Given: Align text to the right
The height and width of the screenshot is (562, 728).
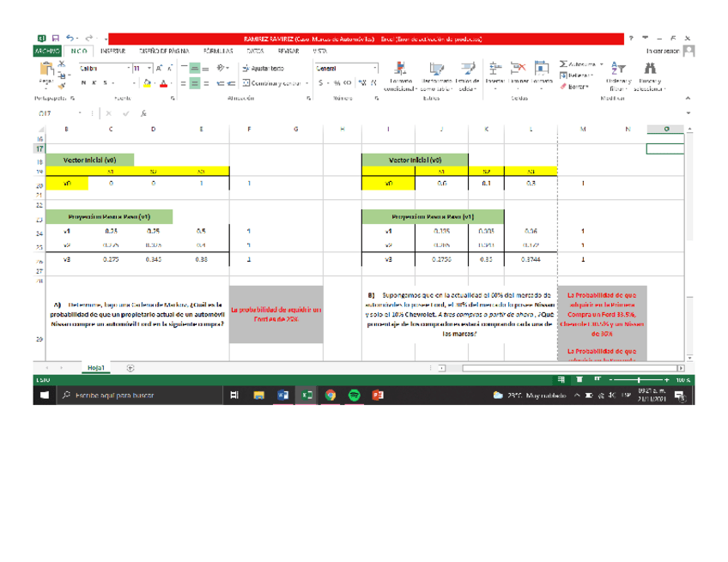Looking at the screenshot, I should point(206,83).
